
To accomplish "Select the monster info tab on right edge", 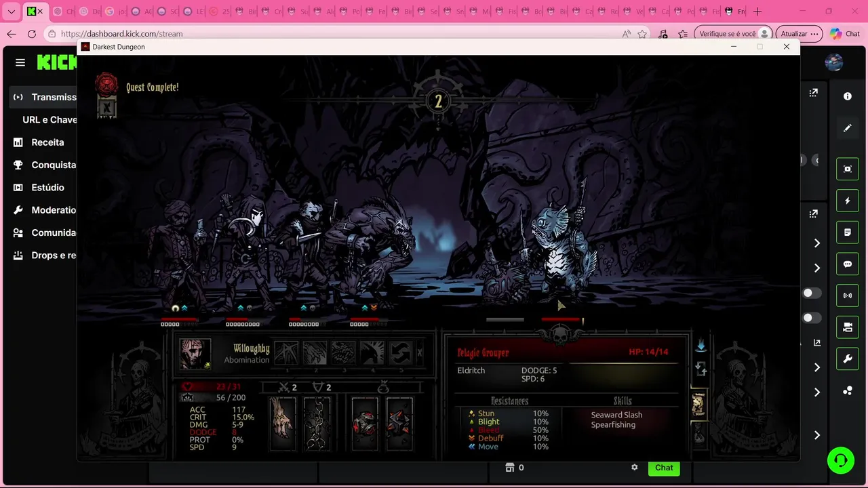I will (x=698, y=403).
